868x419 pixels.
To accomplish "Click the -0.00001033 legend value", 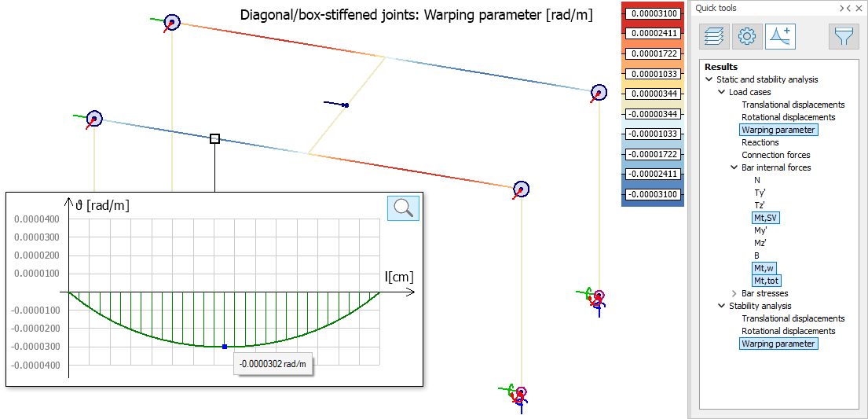I will 653,134.
